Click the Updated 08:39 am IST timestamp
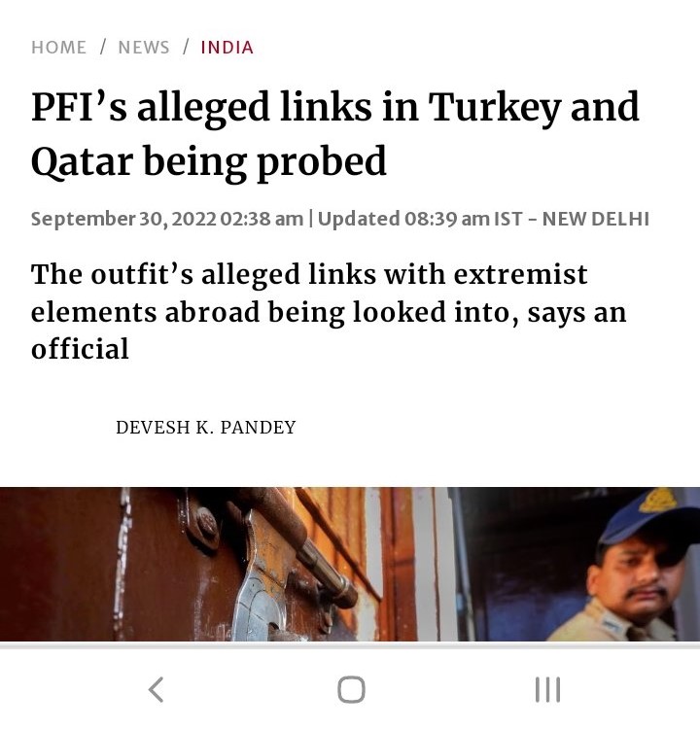Screen dimensions: 700x729 click(x=419, y=219)
